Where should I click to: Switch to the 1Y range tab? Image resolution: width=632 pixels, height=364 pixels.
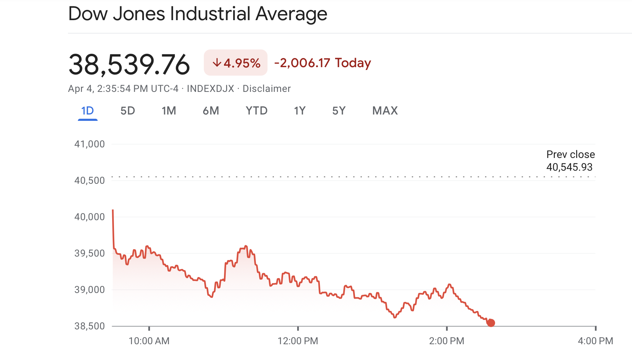(300, 111)
